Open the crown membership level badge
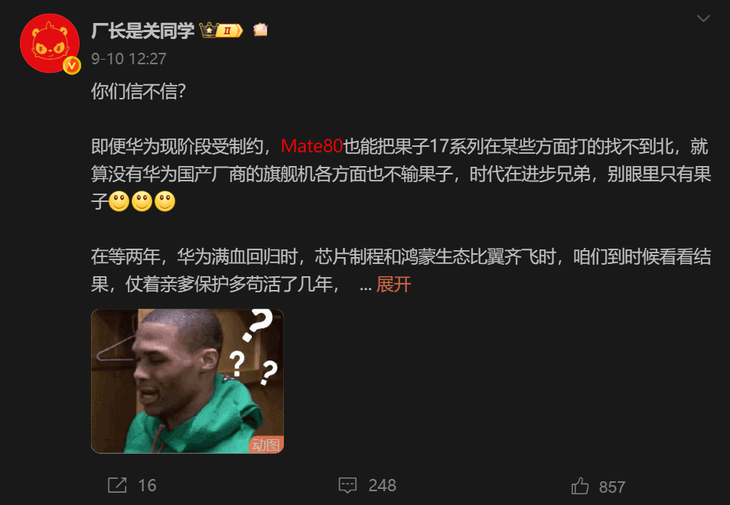 pos(221,30)
